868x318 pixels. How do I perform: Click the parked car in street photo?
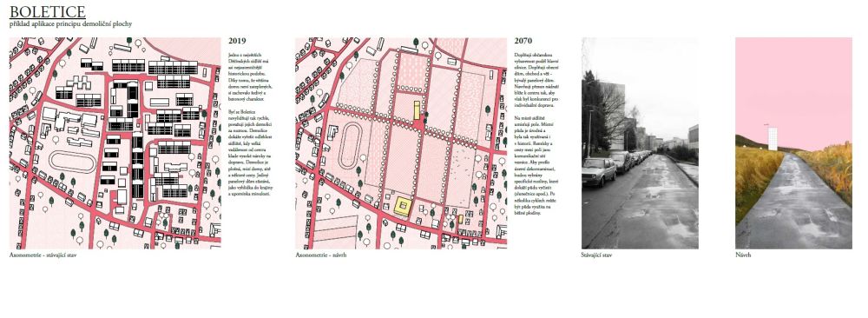[x=599, y=172]
